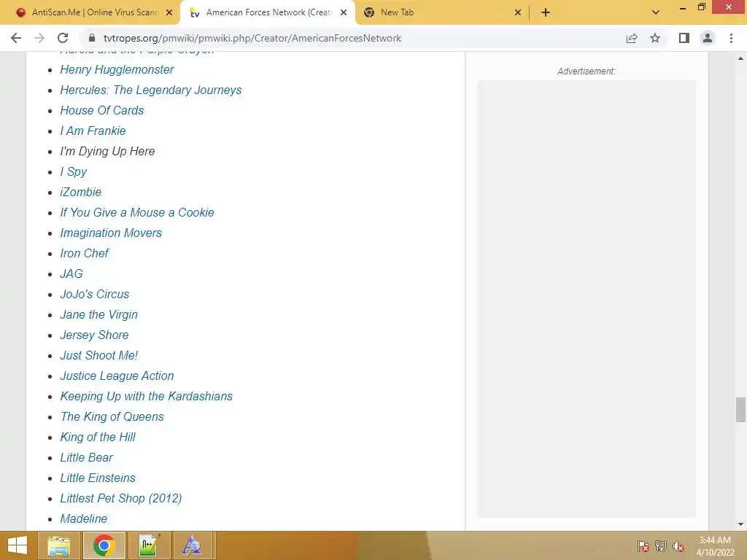
Task: Open the Windows Start button
Action: point(18,545)
